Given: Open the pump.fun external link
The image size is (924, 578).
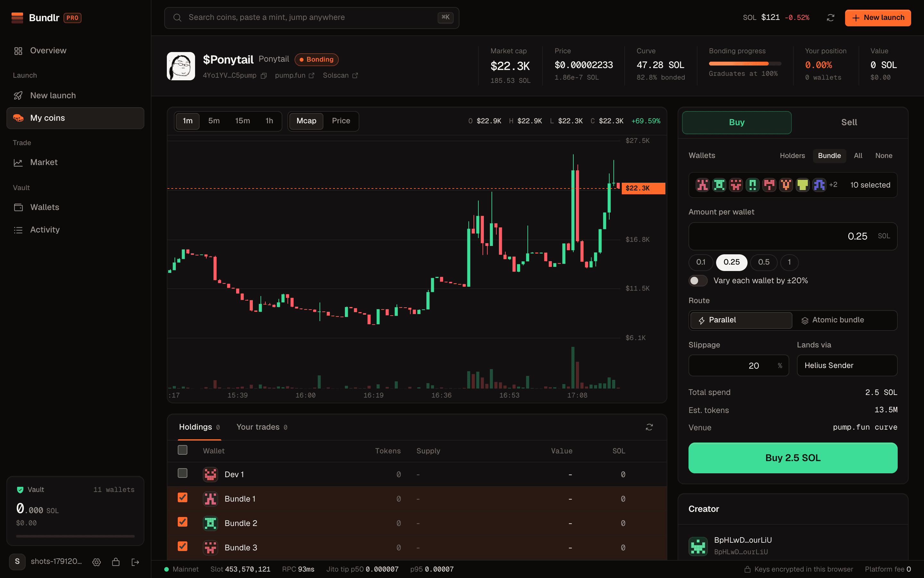Looking at the screenshot, I should click(x=295, y=76).
